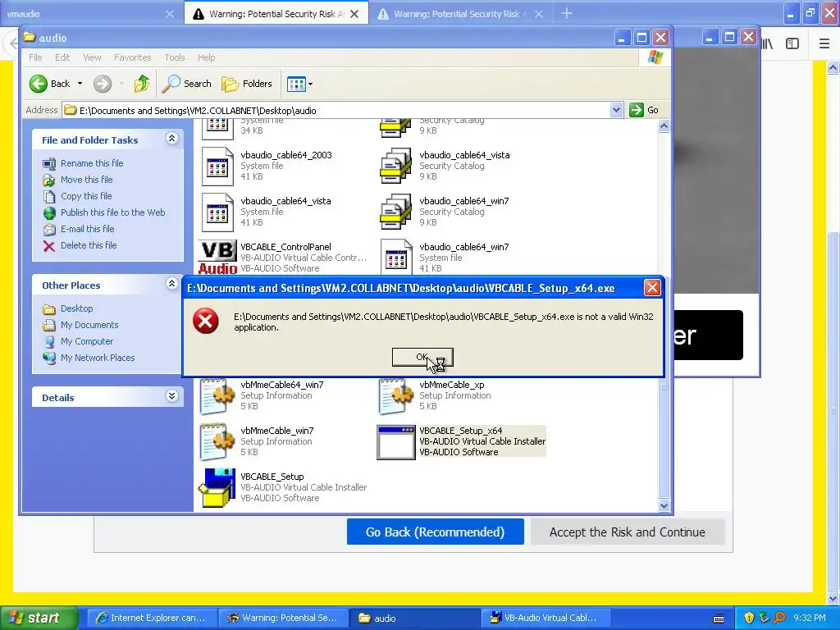Screen dimensions: 840x630
Task: Go to My Documents in Other Places
Action: click(x=89, y=325)
